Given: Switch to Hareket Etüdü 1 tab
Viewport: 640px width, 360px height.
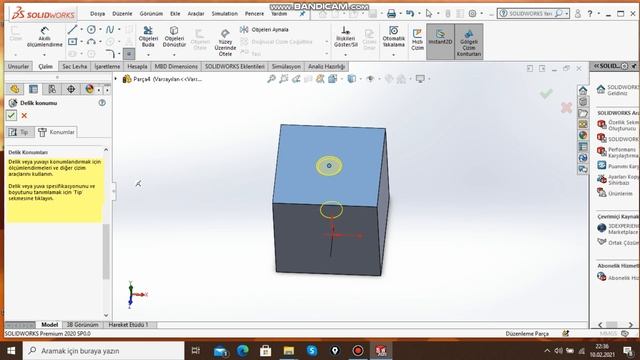Looking at the screenshot, I should point(128,324).
